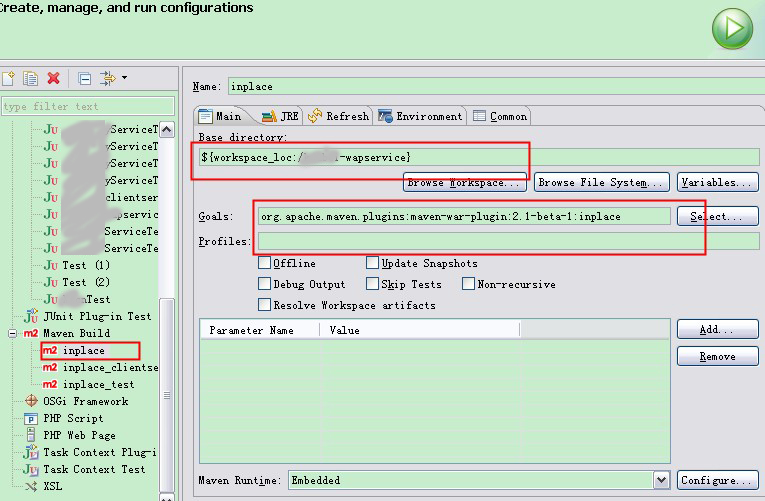This screenshot has width=765, height=501.
Task: Switch to the JRE tab
Action: 280,117
